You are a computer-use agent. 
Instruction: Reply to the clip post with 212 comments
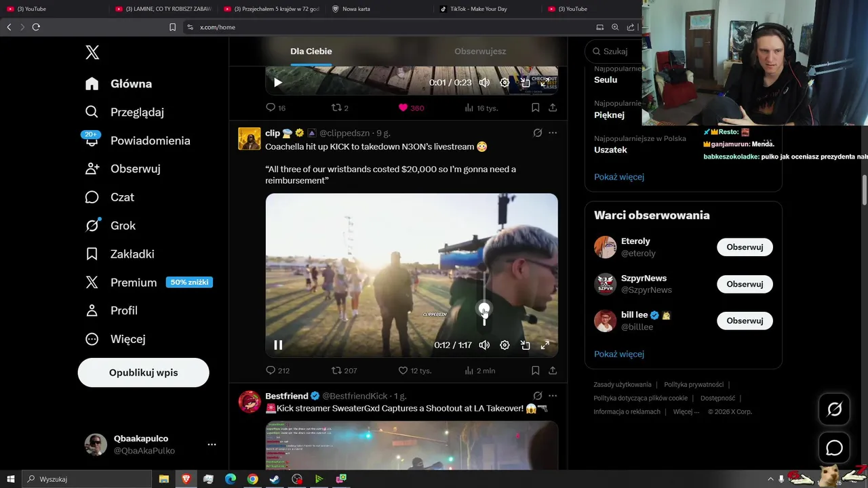pos(277,370)
